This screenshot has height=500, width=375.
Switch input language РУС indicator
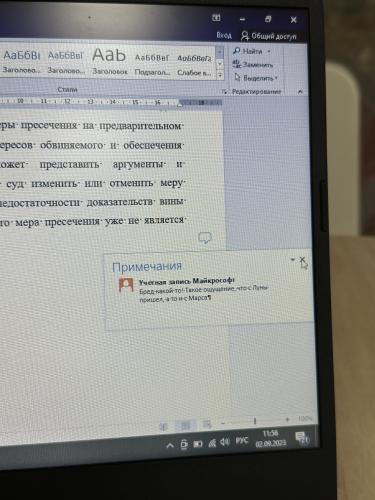point(242,441)
